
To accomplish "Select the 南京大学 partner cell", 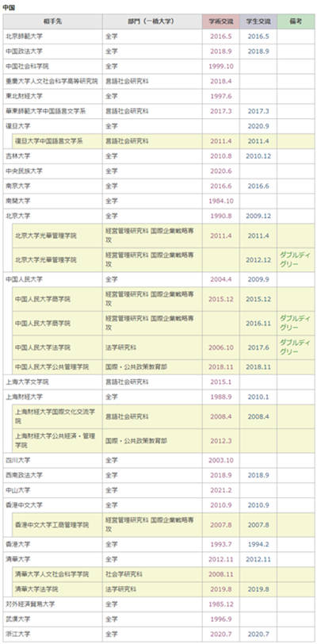I will click(52, 186).
